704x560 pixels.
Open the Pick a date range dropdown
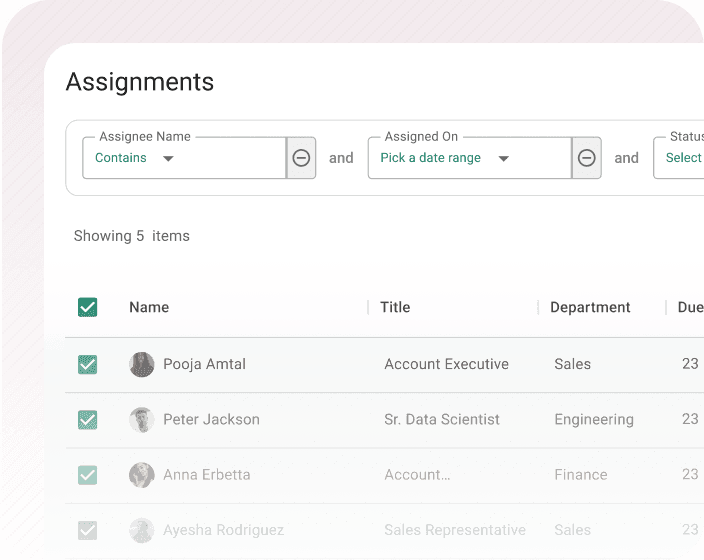coord(445,158)
